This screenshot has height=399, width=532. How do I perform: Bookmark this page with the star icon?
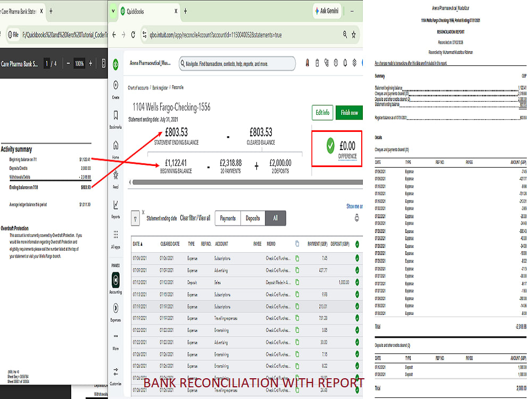tap(354, 35)
